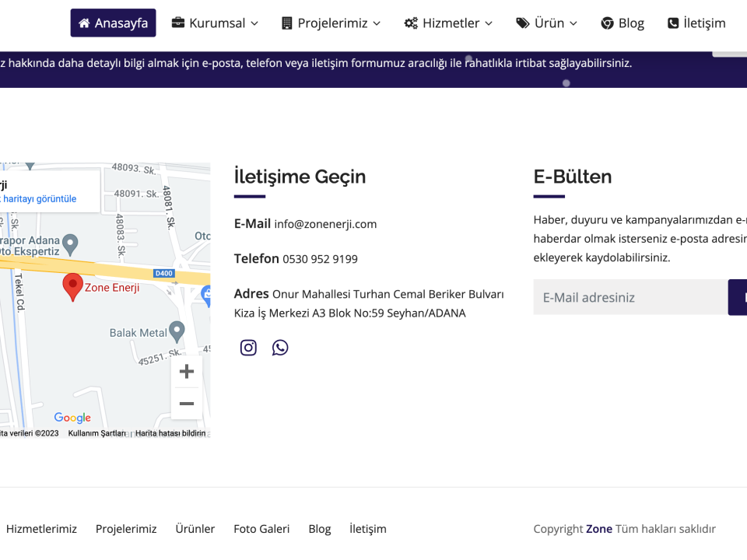Click the Adana Oto Ekspertiz map marker
The image size is (747, 560).
[x=71, y=245]
